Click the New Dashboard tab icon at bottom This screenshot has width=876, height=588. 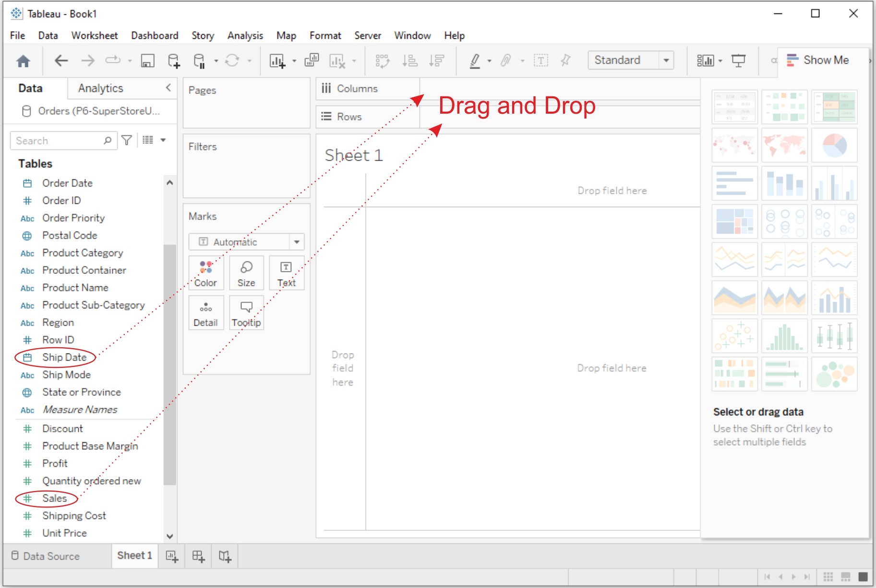click(198, 556)
